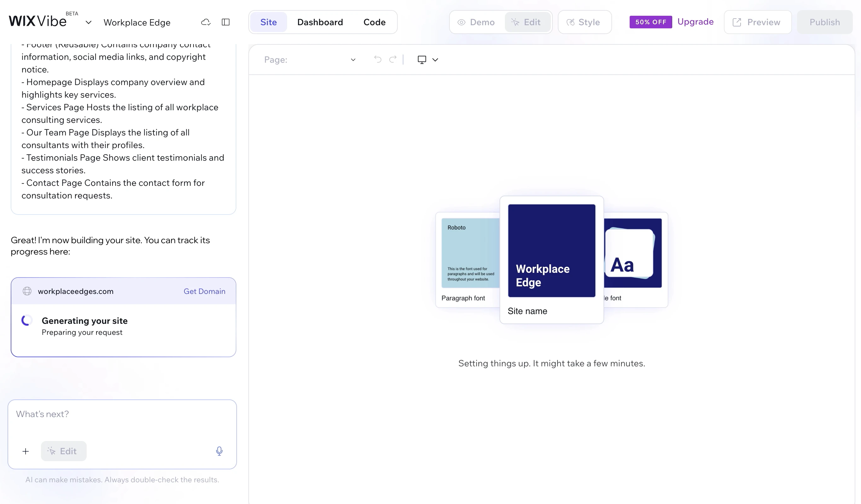Select the desktop viewport monitor icon
The height and width of the screenshot is (504, 861).
point(422,60)
